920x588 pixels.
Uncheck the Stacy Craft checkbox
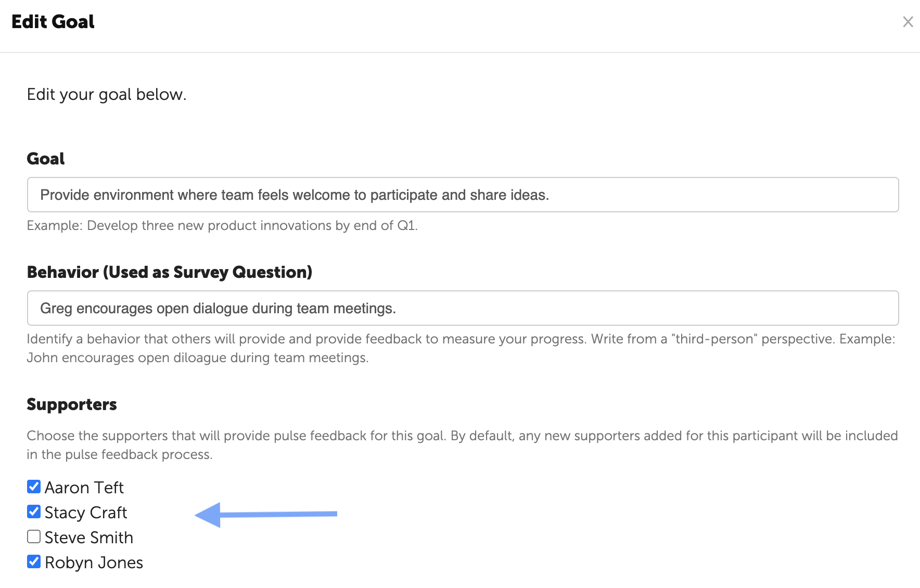pyautogui.click(x=34, y=512)
